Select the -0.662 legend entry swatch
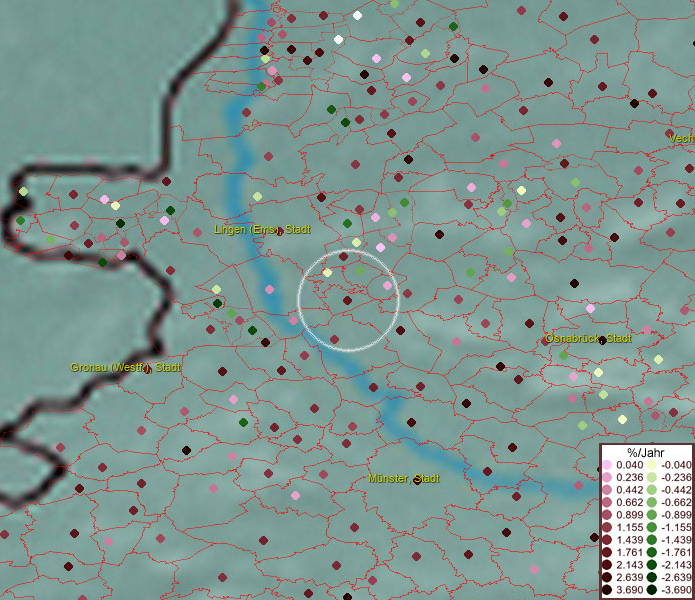 (x=651, y=502)
